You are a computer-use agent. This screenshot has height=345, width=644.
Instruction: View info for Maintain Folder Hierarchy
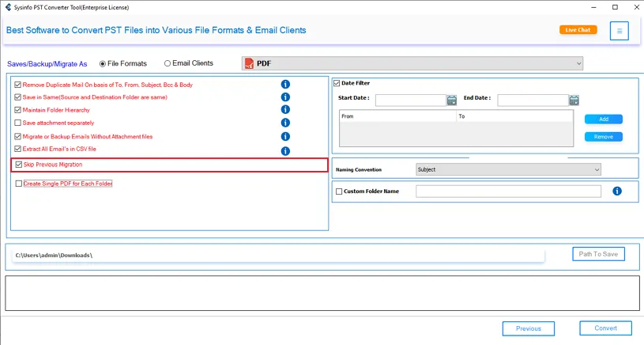pyautogui.click(x=285, y=109)
